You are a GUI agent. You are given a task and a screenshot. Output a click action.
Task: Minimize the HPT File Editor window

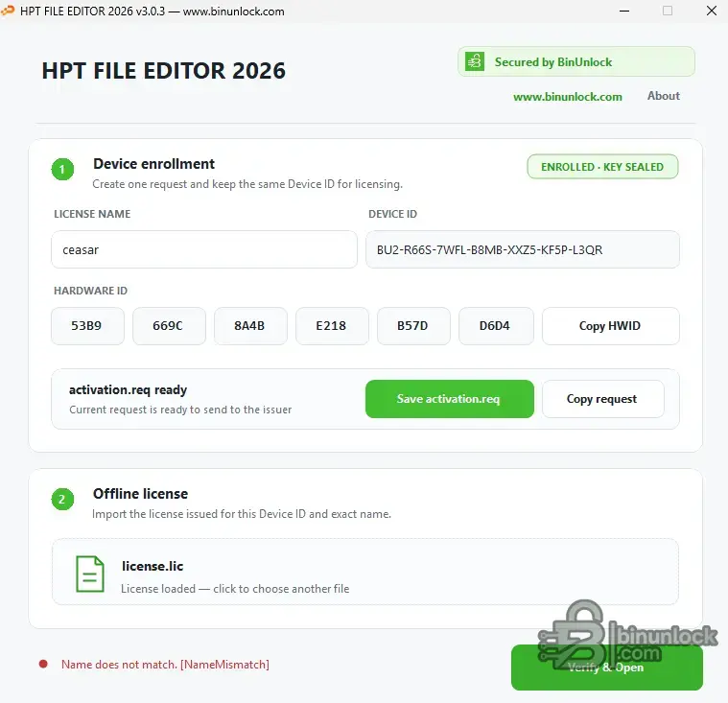624,11
